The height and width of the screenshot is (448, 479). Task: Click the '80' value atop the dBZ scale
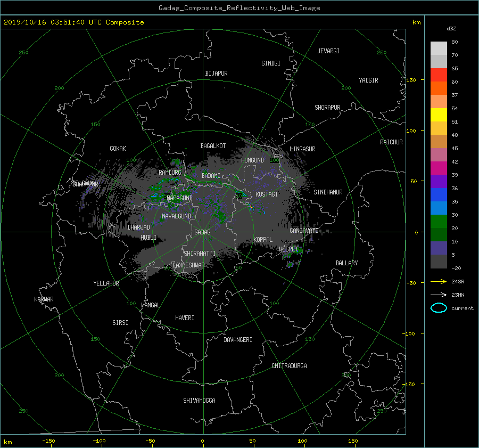pyautogui.click(x=455, y=42)
